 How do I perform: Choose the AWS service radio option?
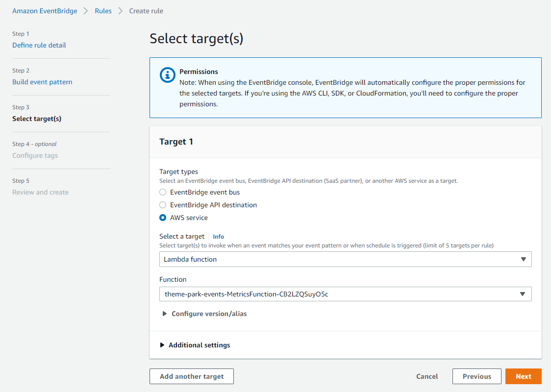point(163,218)
